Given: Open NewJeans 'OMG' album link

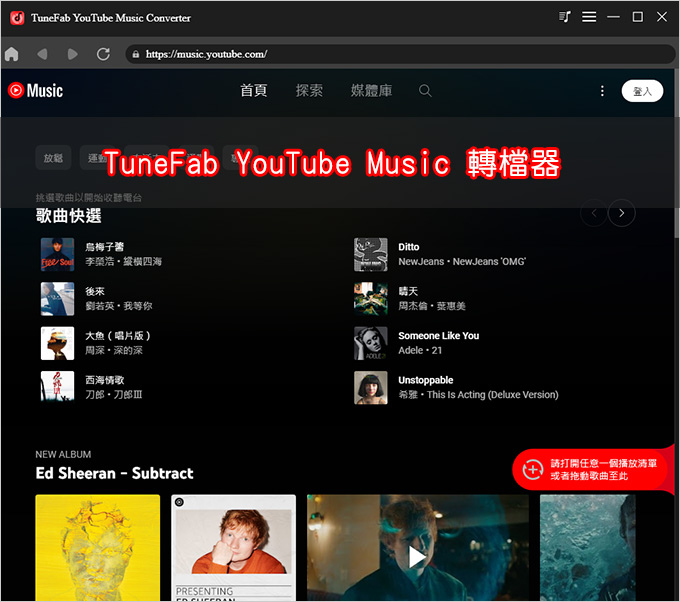Looking at the screenshot, I should (489, 262).
